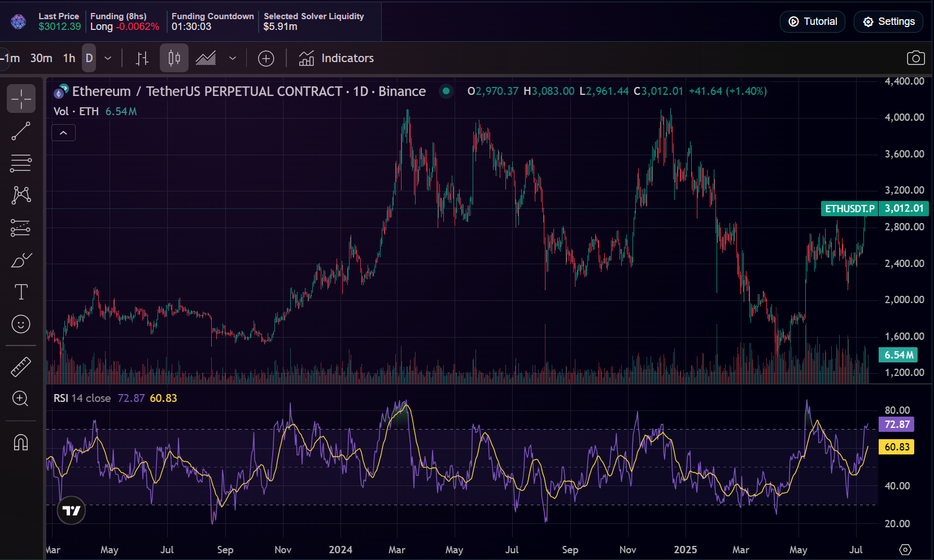Select the Text annotation tool

pyautogui.click(x=21, y=292)
